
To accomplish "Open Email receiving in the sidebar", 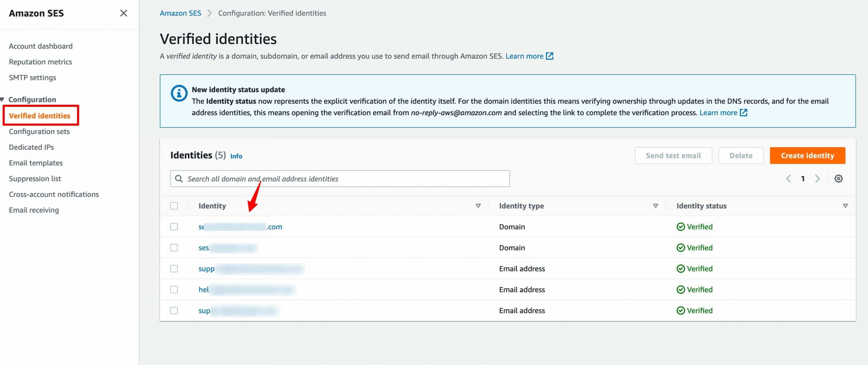I will (x=34, y=210).
